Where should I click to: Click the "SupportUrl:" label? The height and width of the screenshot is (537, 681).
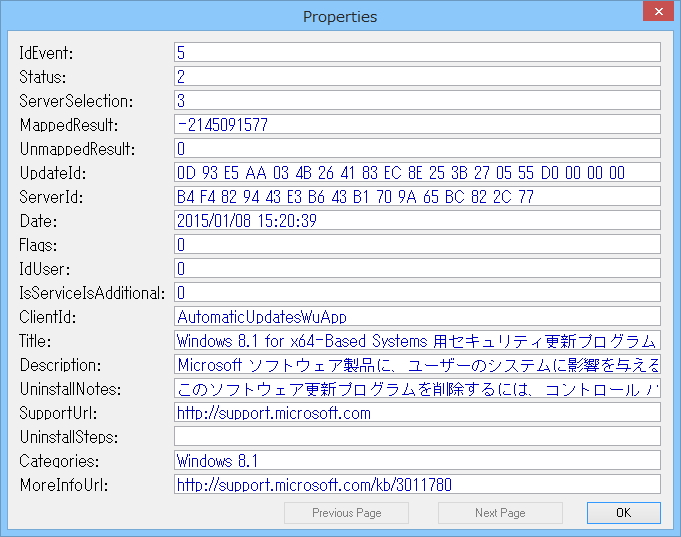58,413
